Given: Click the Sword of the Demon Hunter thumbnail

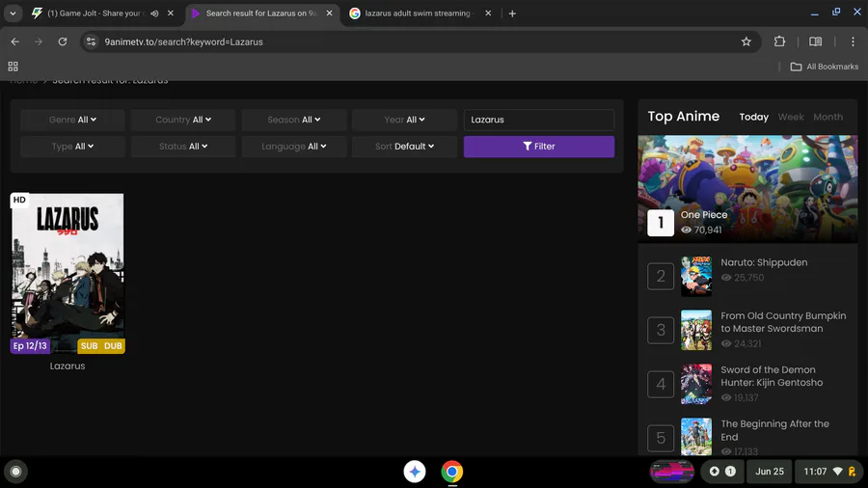Looking at the screenshot, I should tap(696, 384).
